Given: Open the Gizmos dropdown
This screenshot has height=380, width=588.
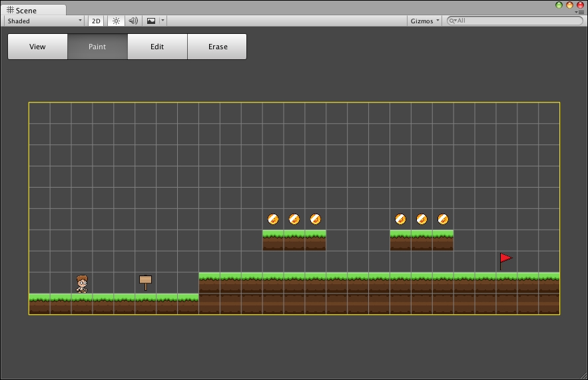Looking at the screenshot, I should [x=424, y=21].
